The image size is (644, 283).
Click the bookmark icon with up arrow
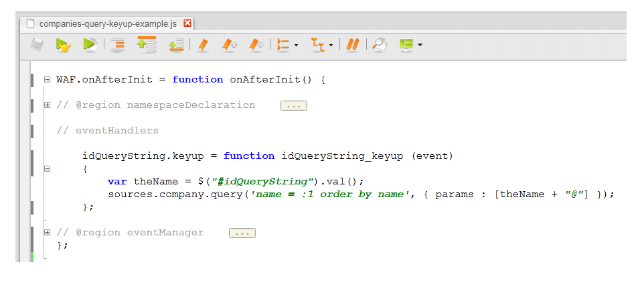(x=230, y=45)
